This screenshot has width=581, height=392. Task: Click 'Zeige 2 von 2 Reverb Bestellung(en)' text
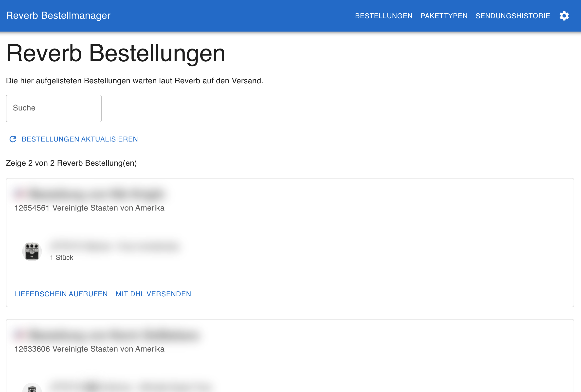click(71, 163)
